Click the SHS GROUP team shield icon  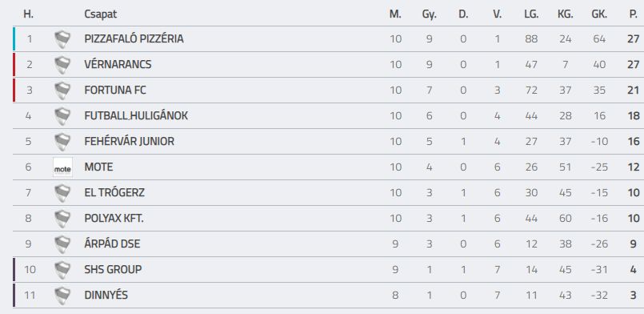point(62,270)
